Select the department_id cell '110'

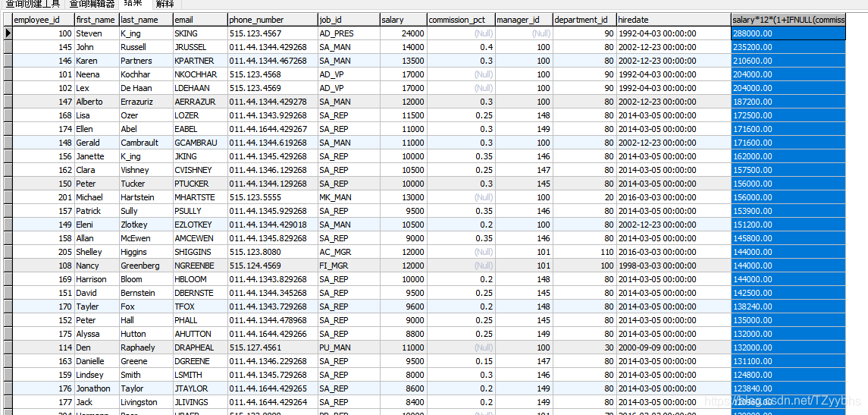584,252
